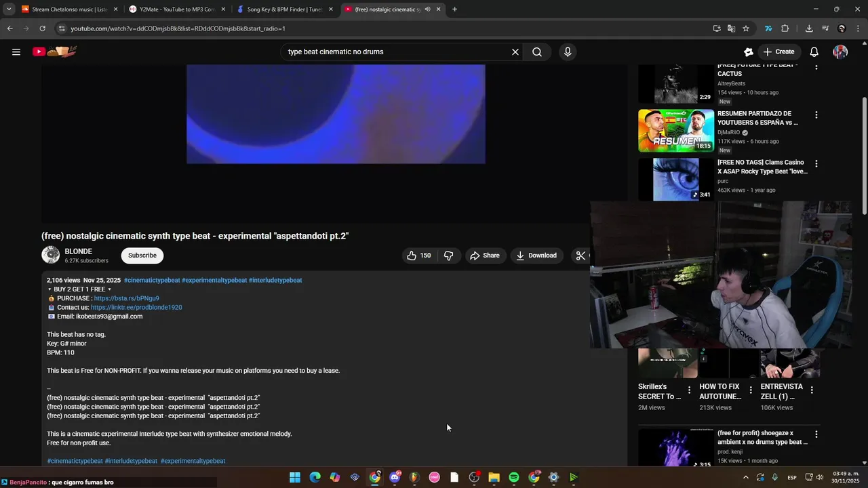The height and width of the screenshot is (488, 868).
Task: Open options for the shoegaze ambient video
Action: (816, 434)
